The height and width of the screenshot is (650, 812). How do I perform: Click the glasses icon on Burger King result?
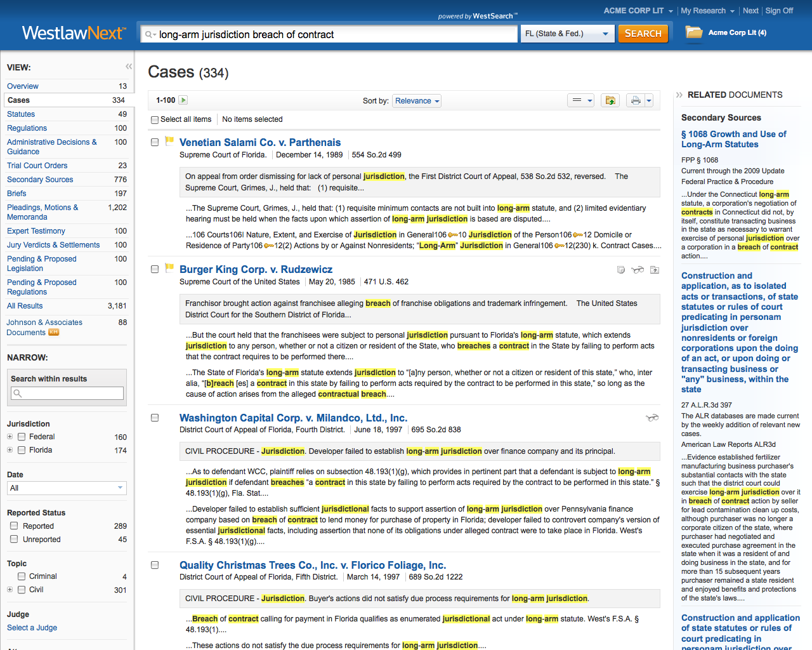click(638, 270)
